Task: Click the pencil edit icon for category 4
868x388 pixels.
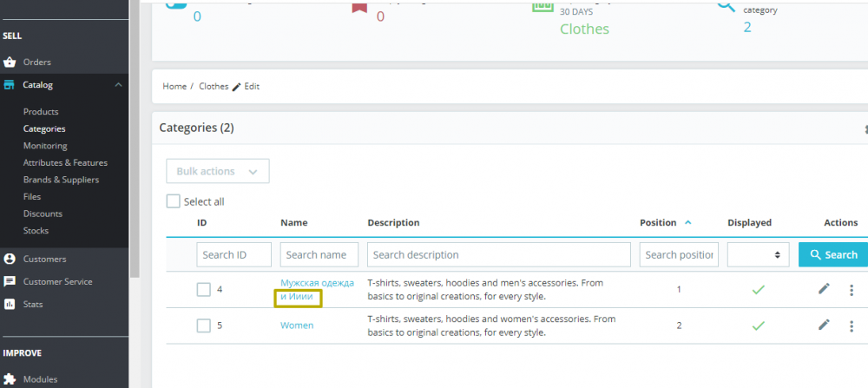Action: 825,288
